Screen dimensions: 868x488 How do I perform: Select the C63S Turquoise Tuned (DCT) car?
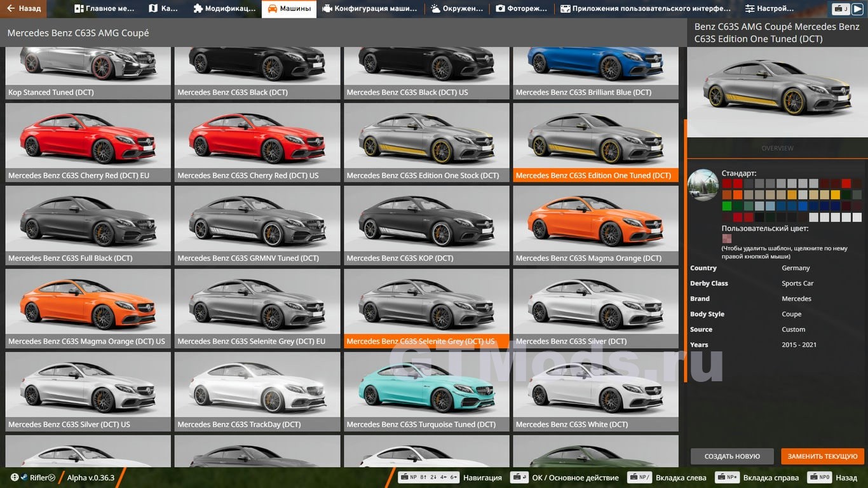[426, 392]
